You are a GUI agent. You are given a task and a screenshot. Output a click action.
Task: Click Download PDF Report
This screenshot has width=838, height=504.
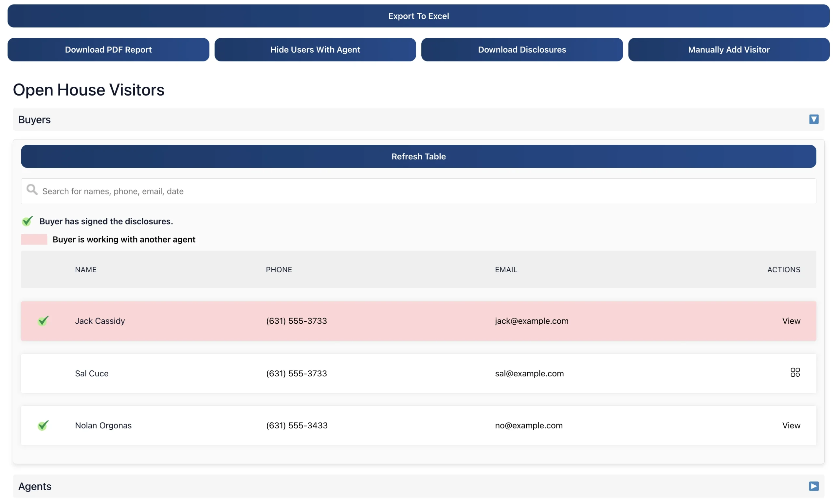pyautogui.click(x=108, y=50)
